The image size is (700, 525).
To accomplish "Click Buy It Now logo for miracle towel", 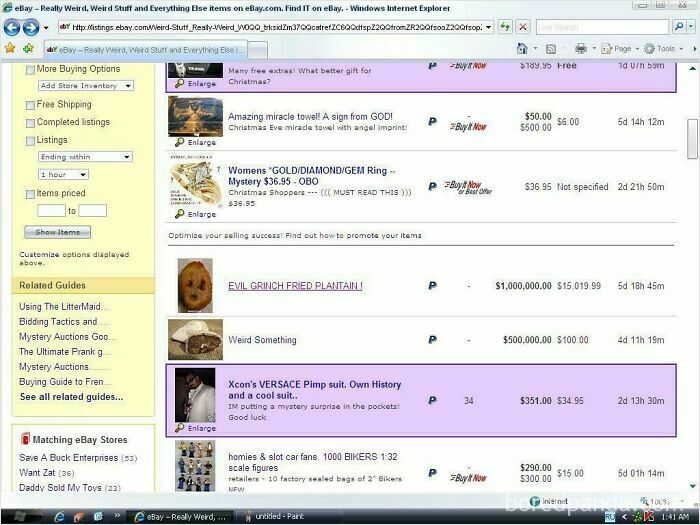I will point(468,127).
